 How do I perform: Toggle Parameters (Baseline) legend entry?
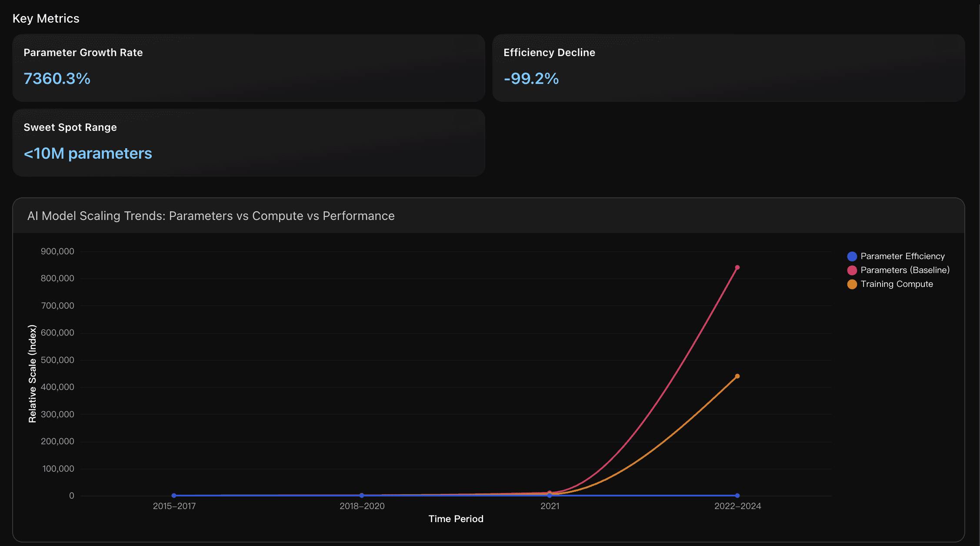click(x=905, y=270)
